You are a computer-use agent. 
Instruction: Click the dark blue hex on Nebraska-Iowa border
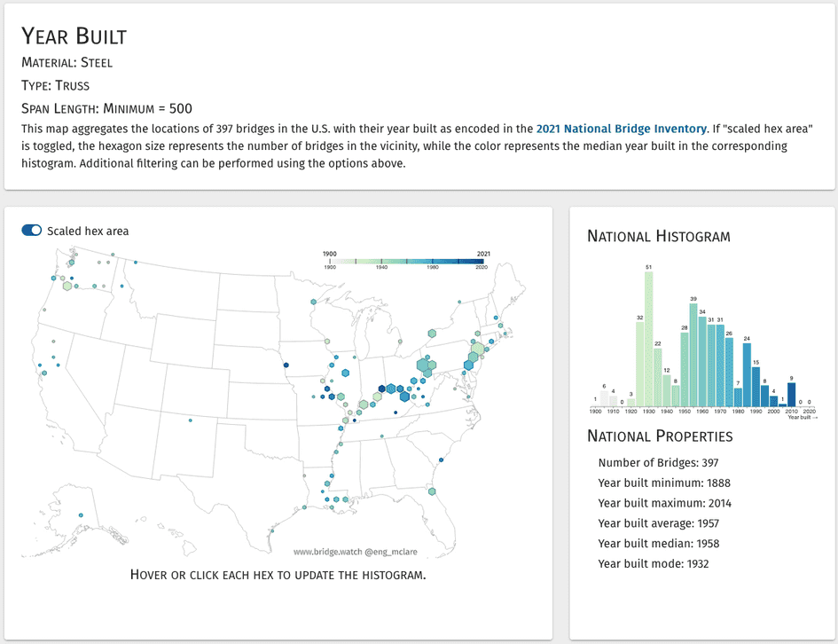coord(286,365)
